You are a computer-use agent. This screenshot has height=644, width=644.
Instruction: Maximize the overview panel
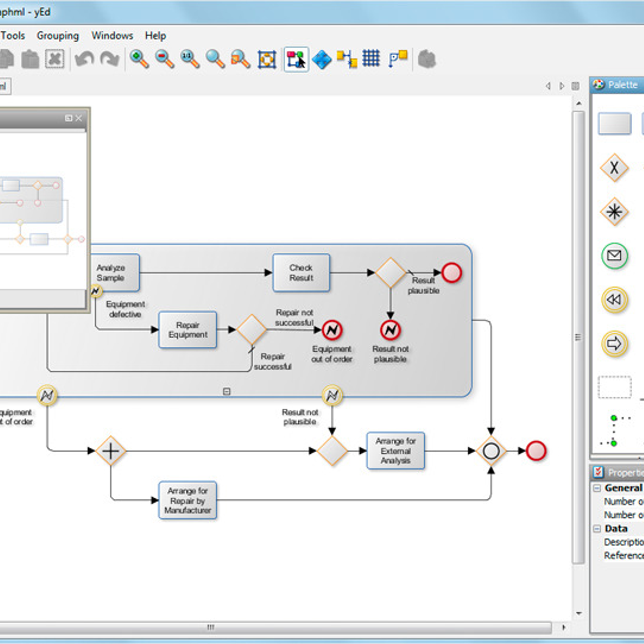[x=68, y=118]
